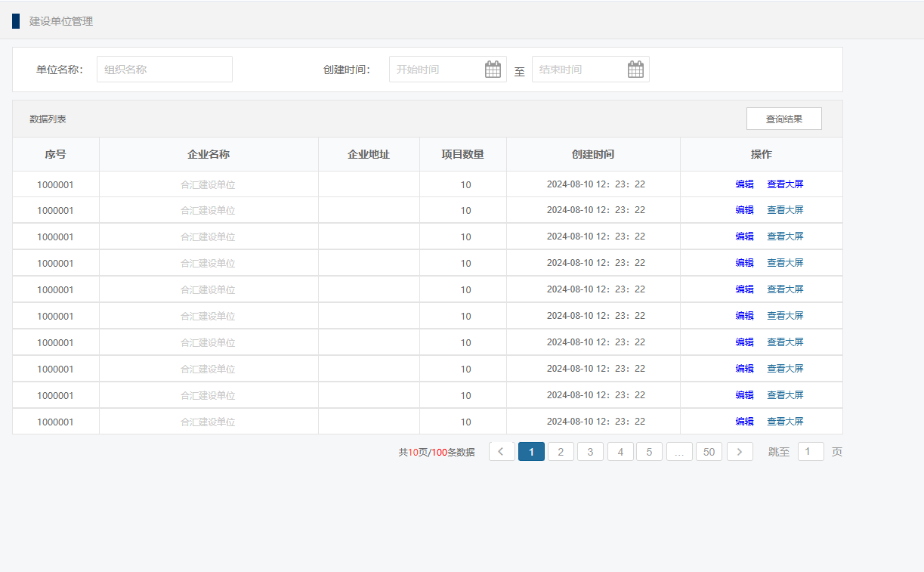The height and width of the screenshot is (572, 924).
Task: Click the 创建时间 column header
Action: pyautogui.click(x=593, y=154)
